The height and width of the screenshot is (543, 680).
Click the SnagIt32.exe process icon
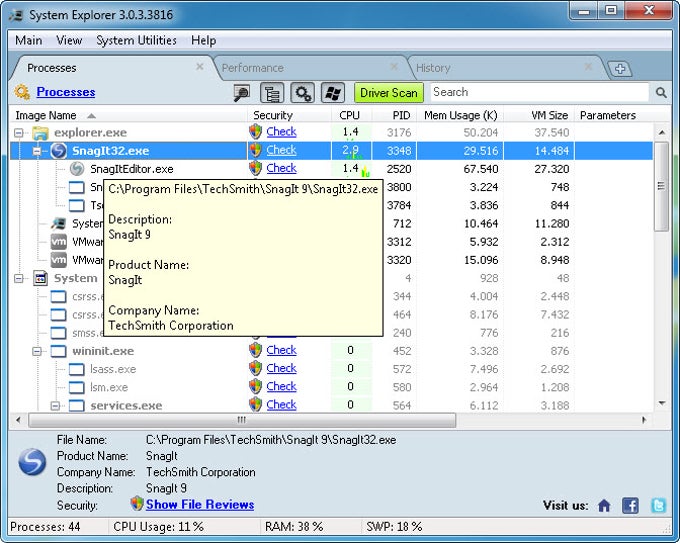(x=59, y=151)
